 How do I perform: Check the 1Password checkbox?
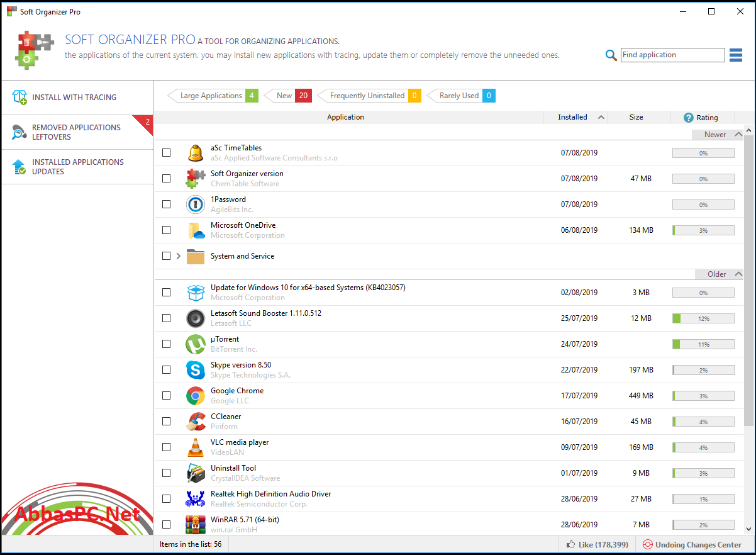point(166,205)
